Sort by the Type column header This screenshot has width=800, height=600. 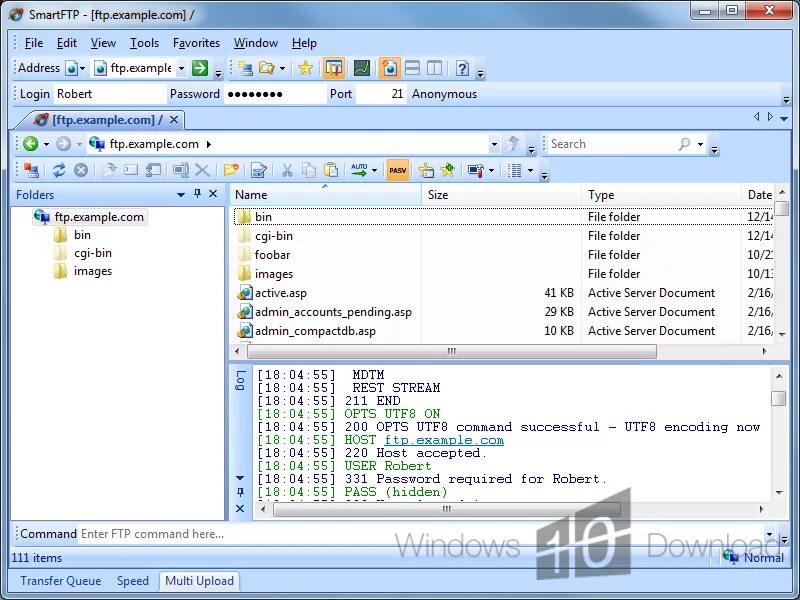662,195
